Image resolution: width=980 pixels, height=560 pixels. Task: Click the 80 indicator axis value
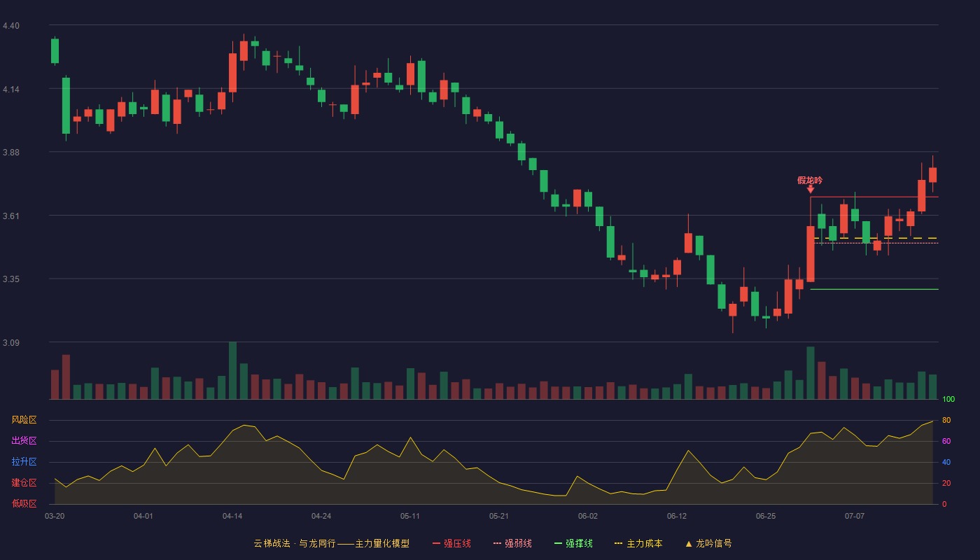pos(946,420)
